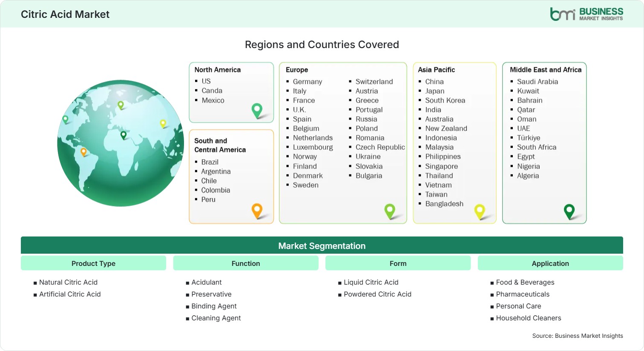Click South Korea in Asia Pacific list

445,100
